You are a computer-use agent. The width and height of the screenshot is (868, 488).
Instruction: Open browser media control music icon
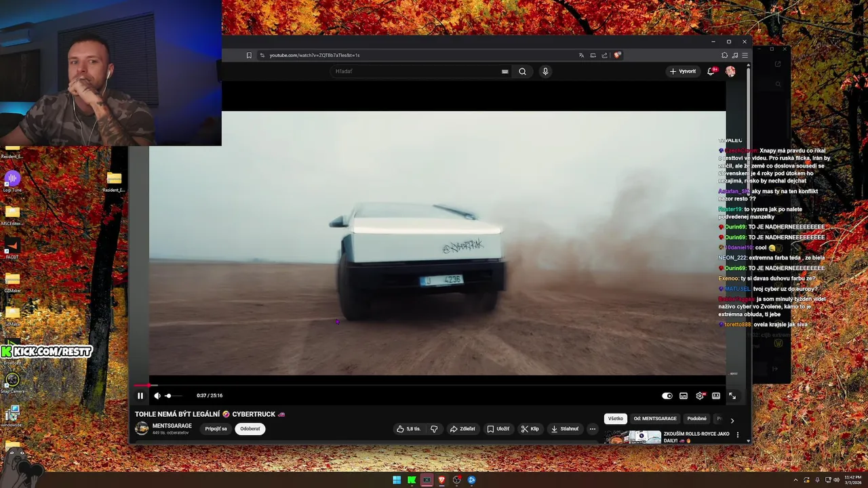point(734,56)
